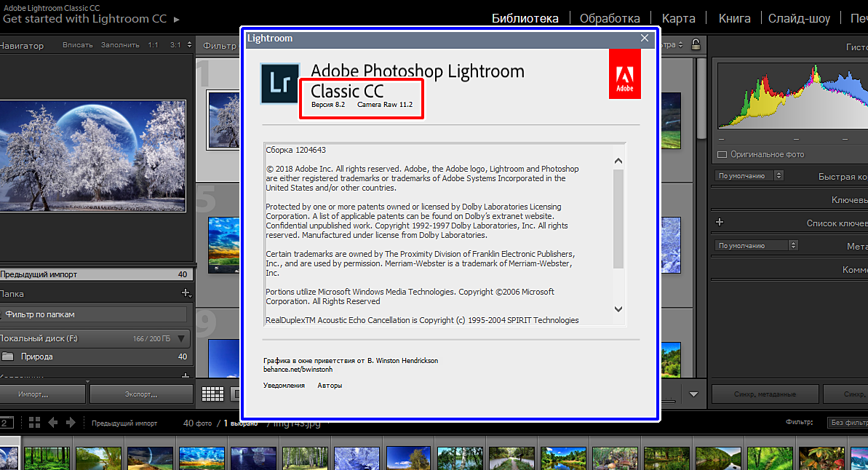The image size is (868, 470).
Task: Select the Предыдущий импорт catalog row
Action: [95, 274]
